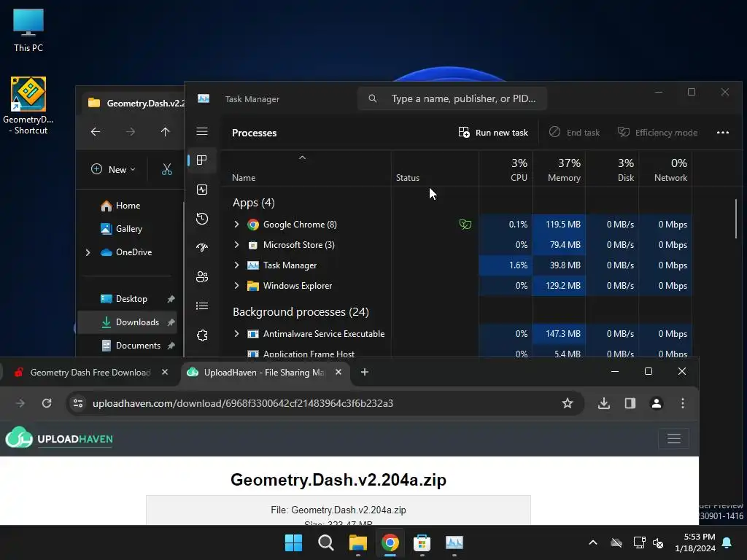Open Microsoft Store from taskbar

(422, 542)
